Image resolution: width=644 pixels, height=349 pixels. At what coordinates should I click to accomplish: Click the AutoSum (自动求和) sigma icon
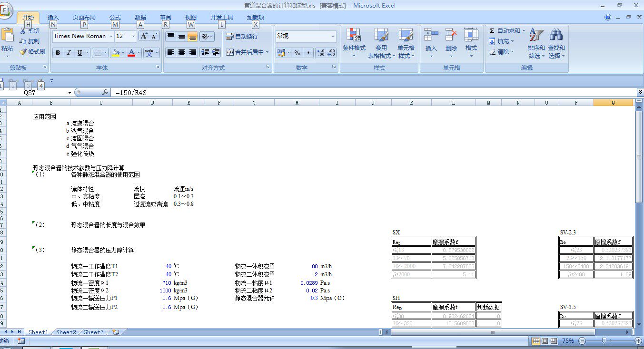(x=492, y=31)
